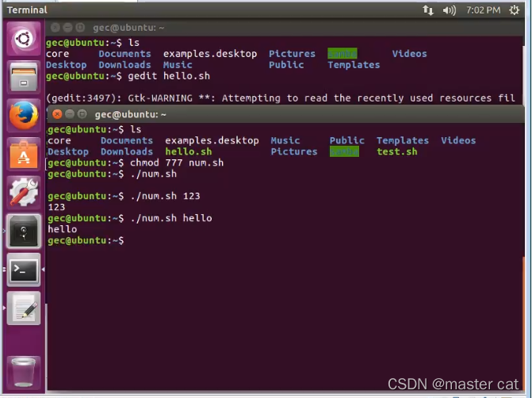Click Music in the background terminal listing
Screen dimensions: 532x398
[178, 65]
